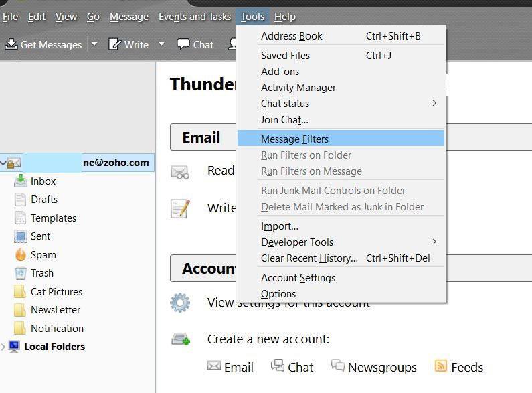
Task: Select Clear Recent History... entry
Action: 341,258
